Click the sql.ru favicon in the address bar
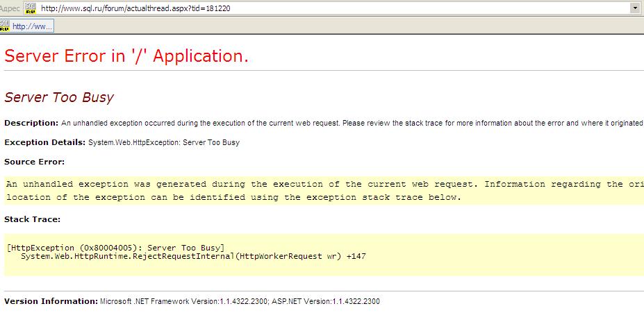Image resolution: width=644 pixels, height=322 pixels. click(30, 8)
